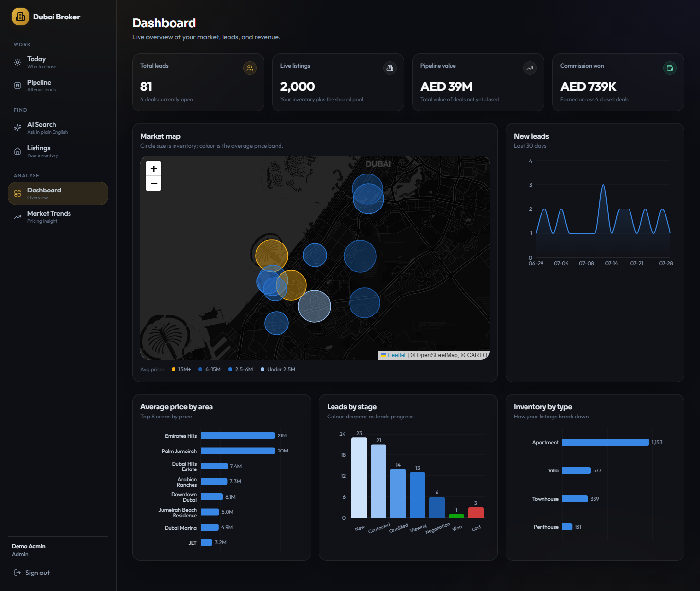
Task: Click the tallest peak on New leads chart
Action: pos(603,185)
